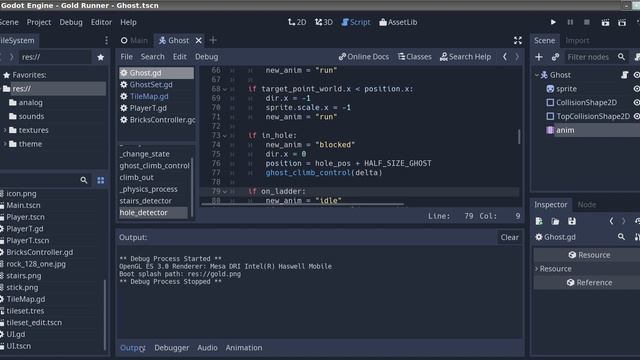The image size is (640, 360).
Task: Jump to the stairs_detector method
Action: coord(146,201)
